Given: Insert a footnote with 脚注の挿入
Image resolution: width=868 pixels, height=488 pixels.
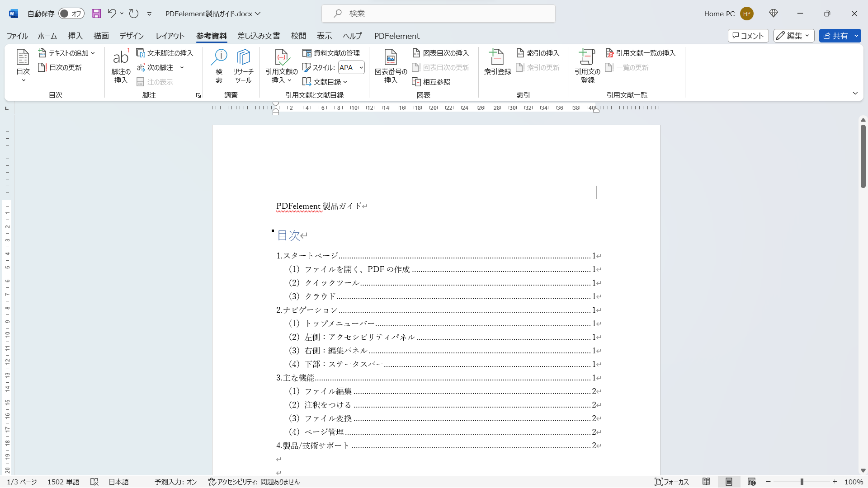Looking at the screenshot, I should point(121,66).
